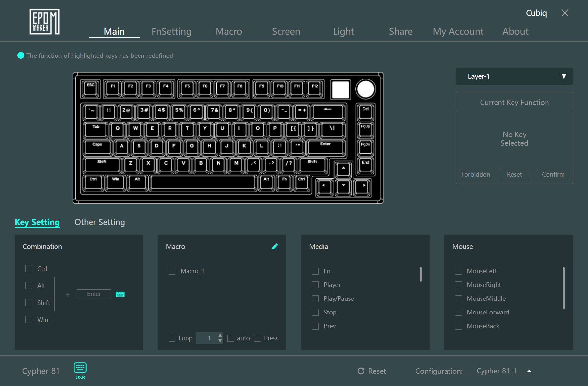Click the Reset refresh icon at bottom
This screenshot has width=588, height=386.
coord(361,371)
